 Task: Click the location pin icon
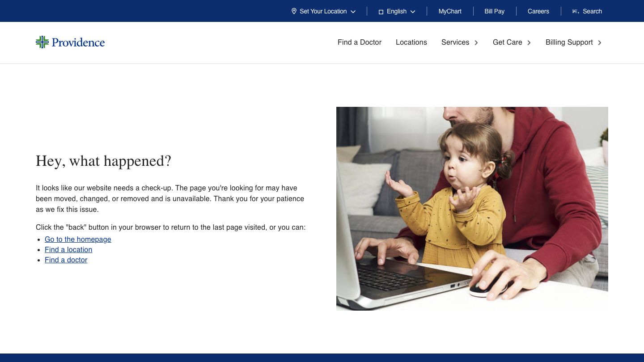[x=294, y=11]
